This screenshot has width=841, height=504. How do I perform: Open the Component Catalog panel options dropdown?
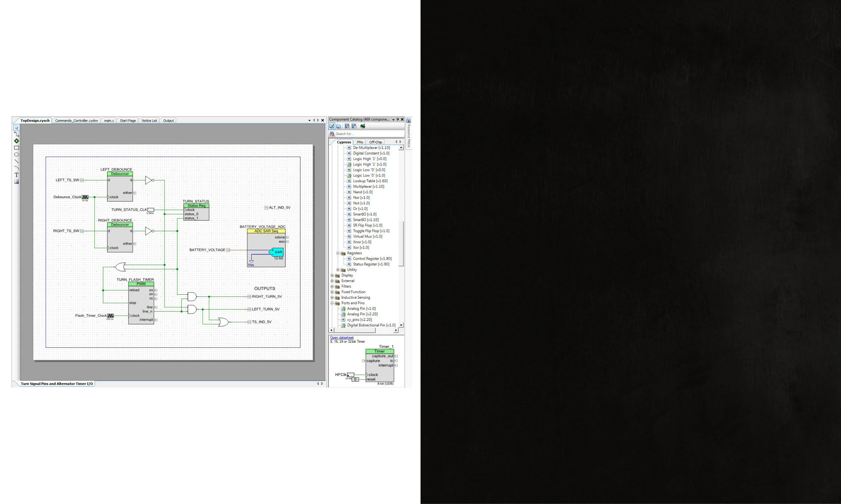pyautogui.click(x=393, y=120)
